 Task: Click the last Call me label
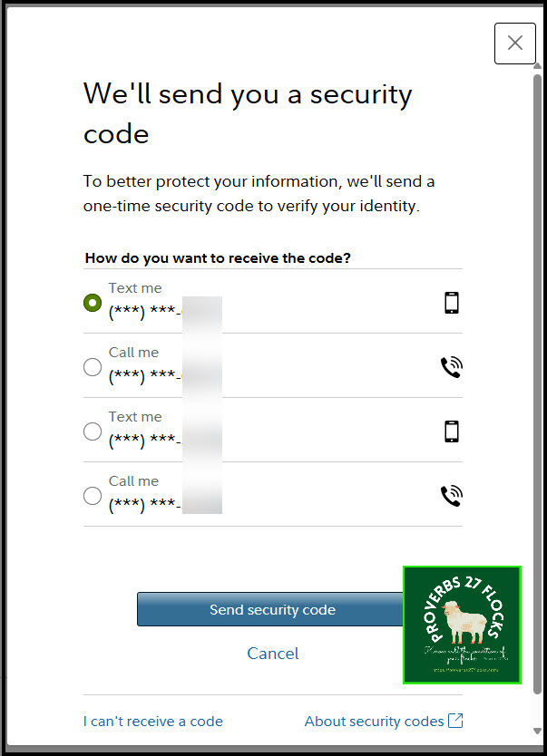133,481
